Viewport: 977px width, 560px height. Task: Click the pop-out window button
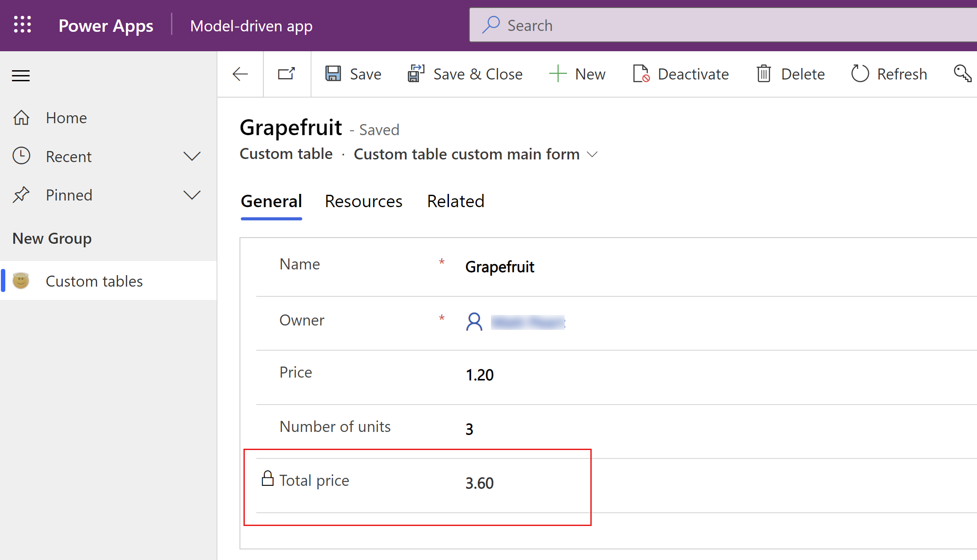pos(286,74)
